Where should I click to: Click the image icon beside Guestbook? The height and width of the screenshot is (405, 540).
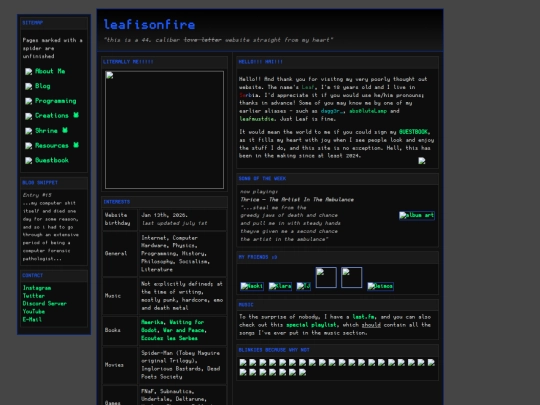coord(29,160)
